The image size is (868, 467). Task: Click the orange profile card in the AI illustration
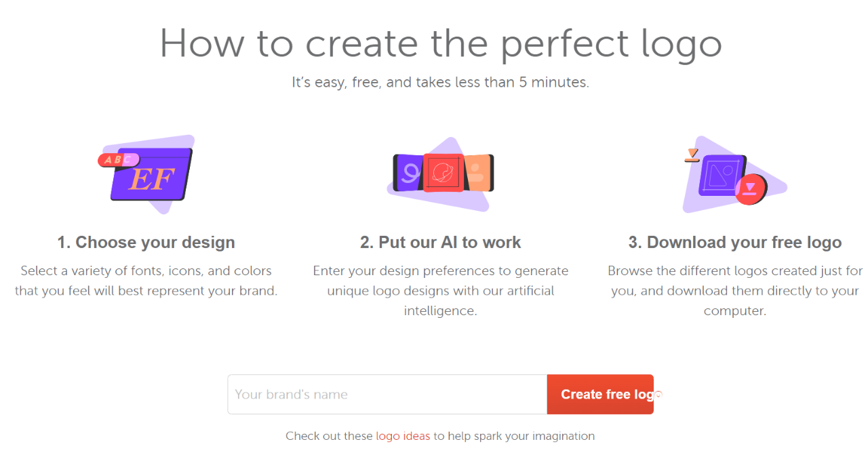[479, 172]
